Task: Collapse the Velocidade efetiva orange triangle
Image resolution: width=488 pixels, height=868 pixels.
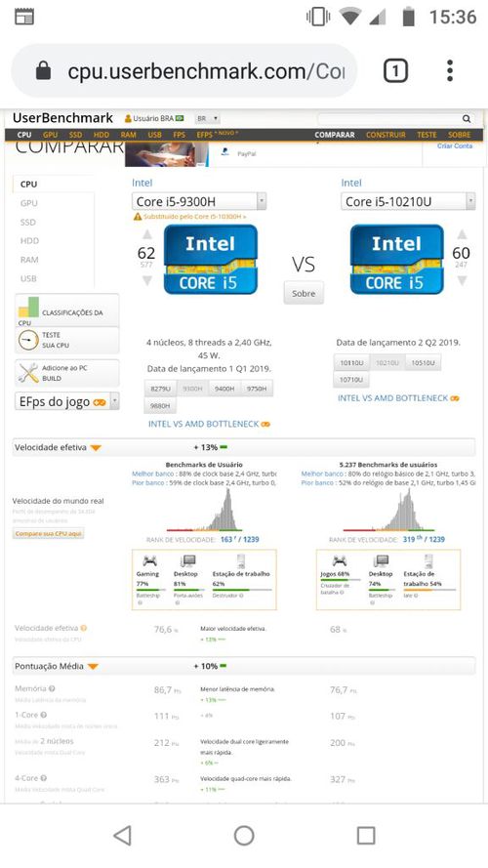Action: click(x=96, y=448)
